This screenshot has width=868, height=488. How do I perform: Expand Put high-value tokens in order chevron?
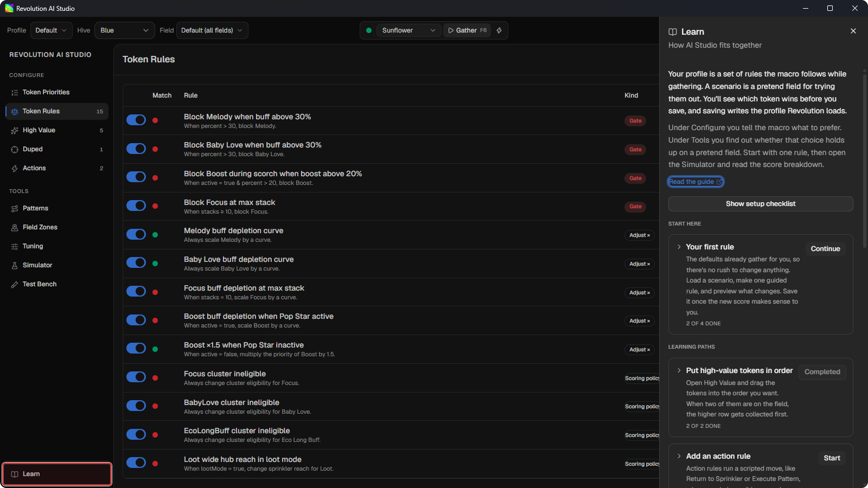[x=679, y=370]
